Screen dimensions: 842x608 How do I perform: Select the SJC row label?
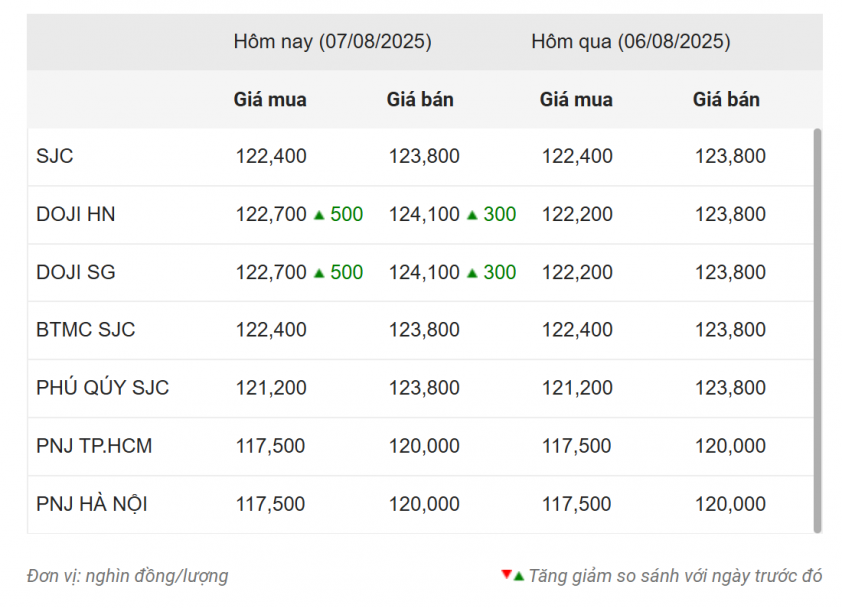[x=54, y=156]
